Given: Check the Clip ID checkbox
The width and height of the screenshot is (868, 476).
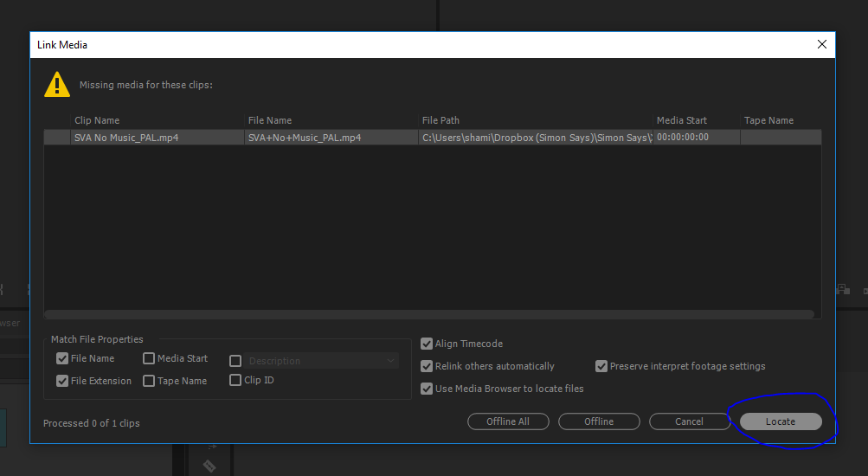Looking at the screenshot, I should click(235, 380).
